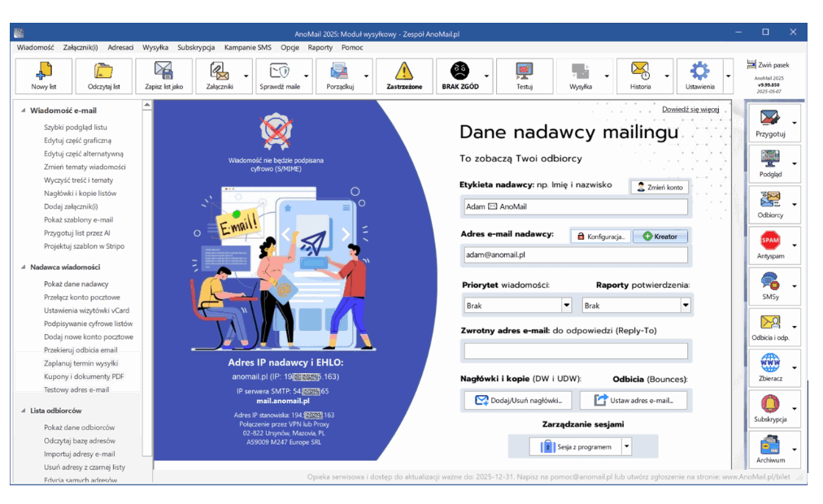Open the Priorytet wiadomości combo box
This screenshot has height=504, width=823.
pyautogui.click(x=517, y=305)
